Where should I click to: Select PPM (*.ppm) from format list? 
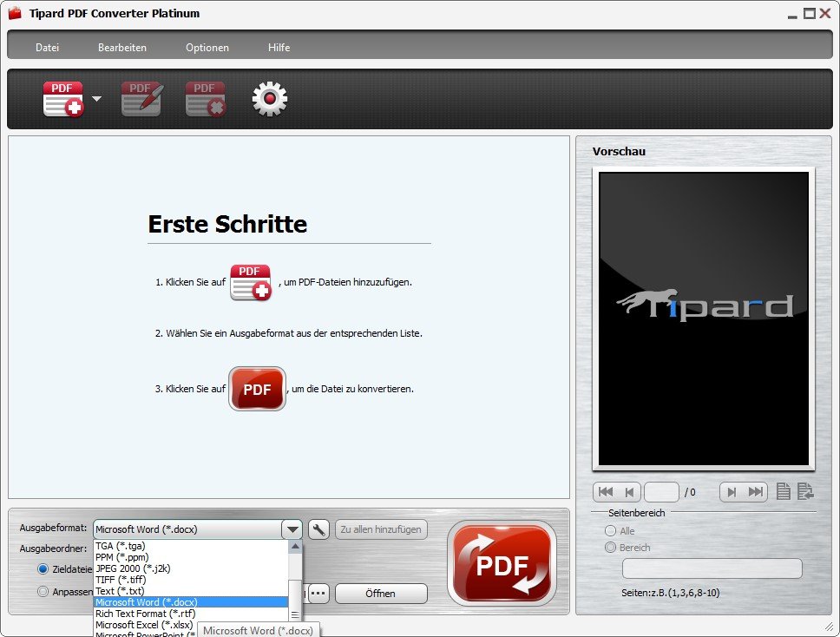point(191,557)
